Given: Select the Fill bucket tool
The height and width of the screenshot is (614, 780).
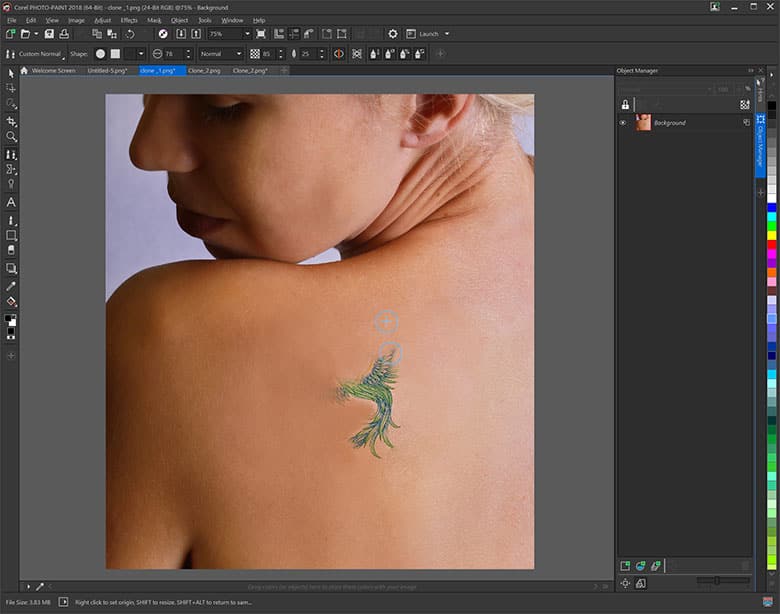Looking at the screenshot, I should coord(12,301).
